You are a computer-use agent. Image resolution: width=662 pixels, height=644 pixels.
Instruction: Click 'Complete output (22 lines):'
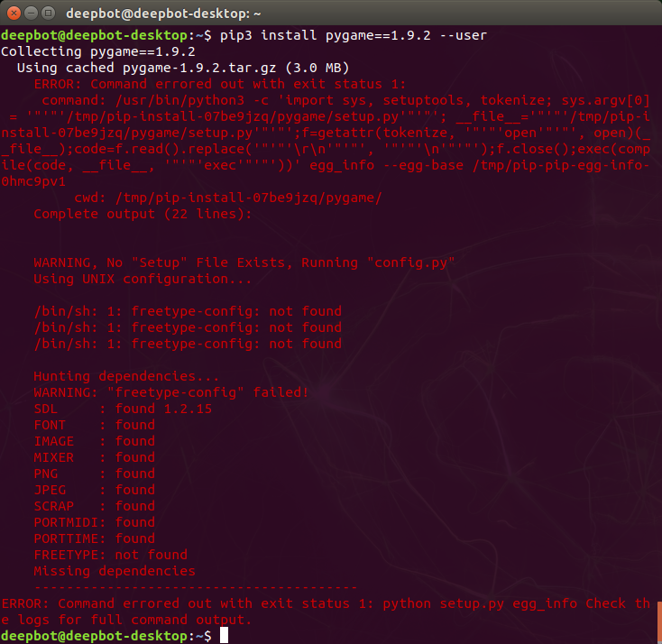click(143, 214)
